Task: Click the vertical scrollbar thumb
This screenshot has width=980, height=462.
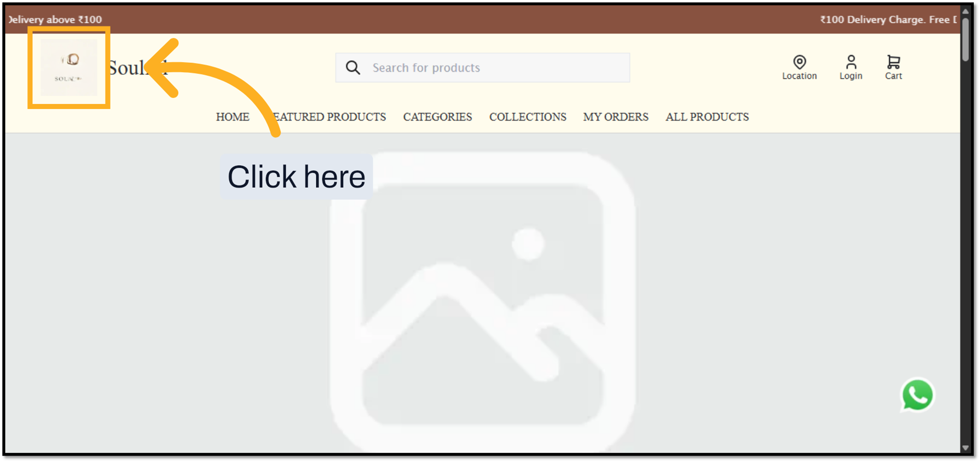Action: 965,40
